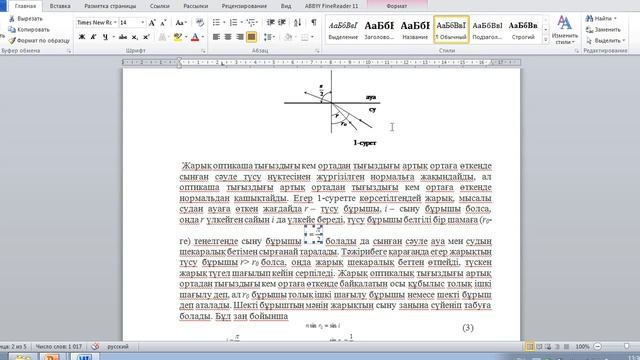Open the highlight color dropdown arrow
Viewport: 640px width, 360px height.
coord(186,37)
